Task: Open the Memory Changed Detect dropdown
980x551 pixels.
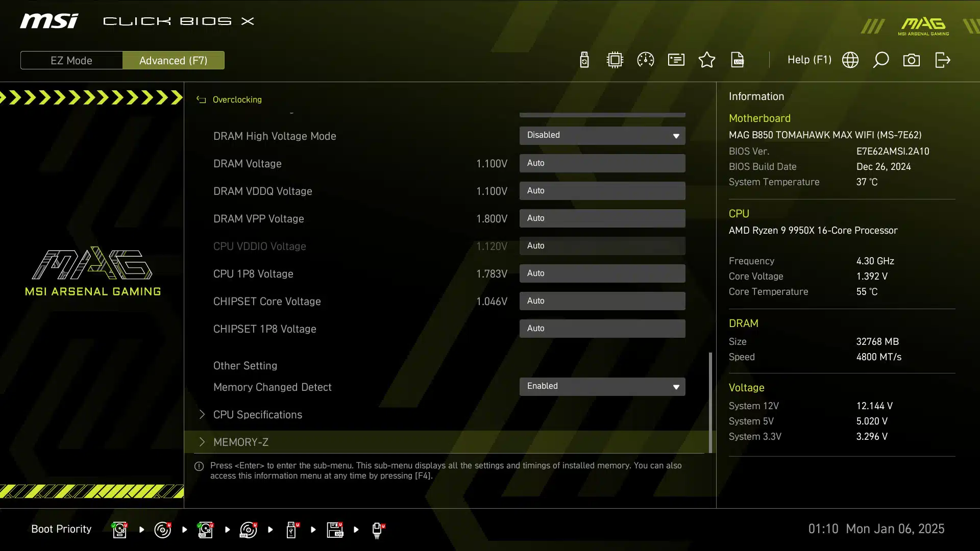Action: coord(602,387)
